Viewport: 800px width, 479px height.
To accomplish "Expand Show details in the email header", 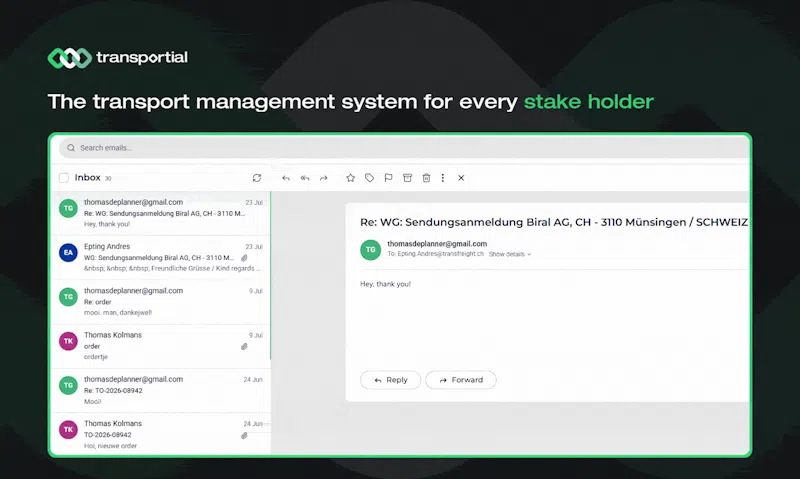I will (510, 254).
